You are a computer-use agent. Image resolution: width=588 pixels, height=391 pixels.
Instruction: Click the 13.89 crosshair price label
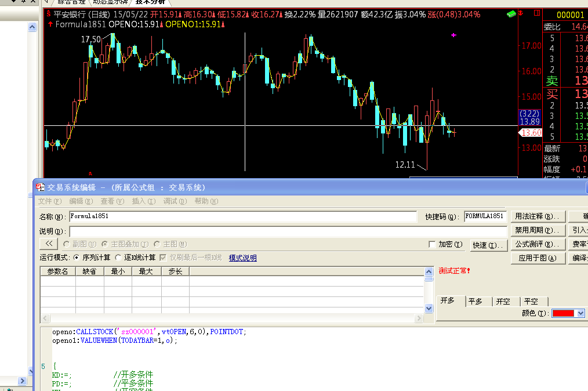(x=529, y=122)
